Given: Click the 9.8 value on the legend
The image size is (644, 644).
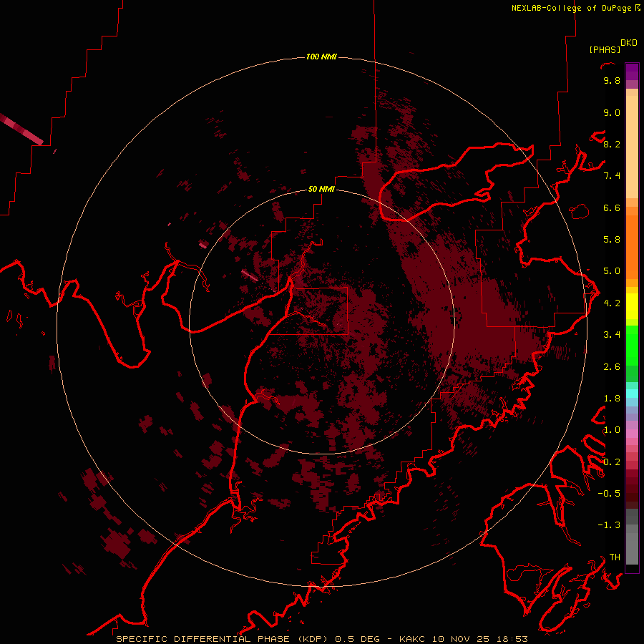Looking at the screenshot, I should click(x=612, y=80).
